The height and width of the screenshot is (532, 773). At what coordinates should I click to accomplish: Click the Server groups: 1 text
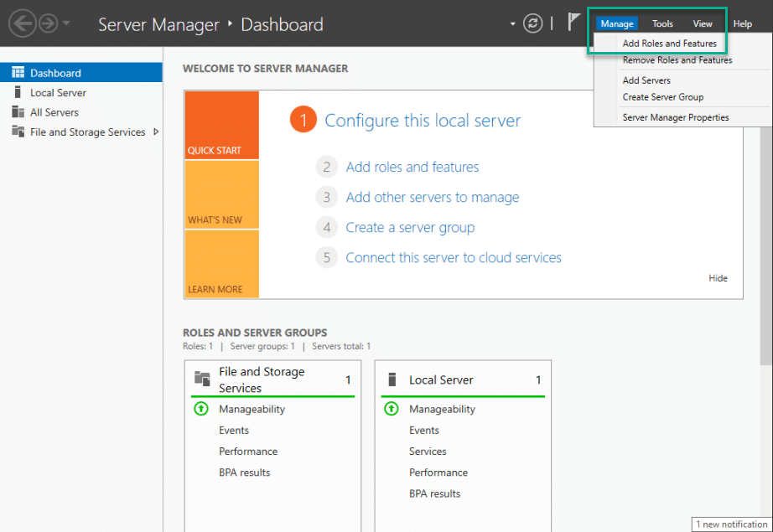(x=262, y=346)
